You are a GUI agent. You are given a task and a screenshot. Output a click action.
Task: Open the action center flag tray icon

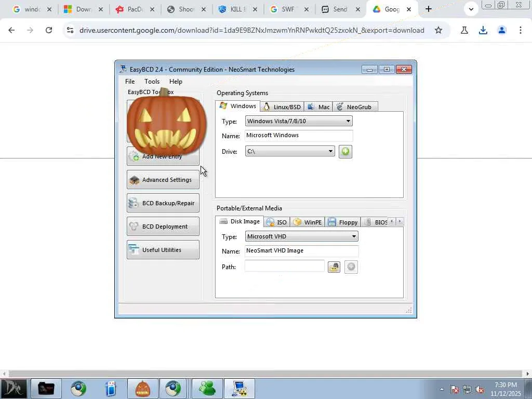[x=455, y=390]
